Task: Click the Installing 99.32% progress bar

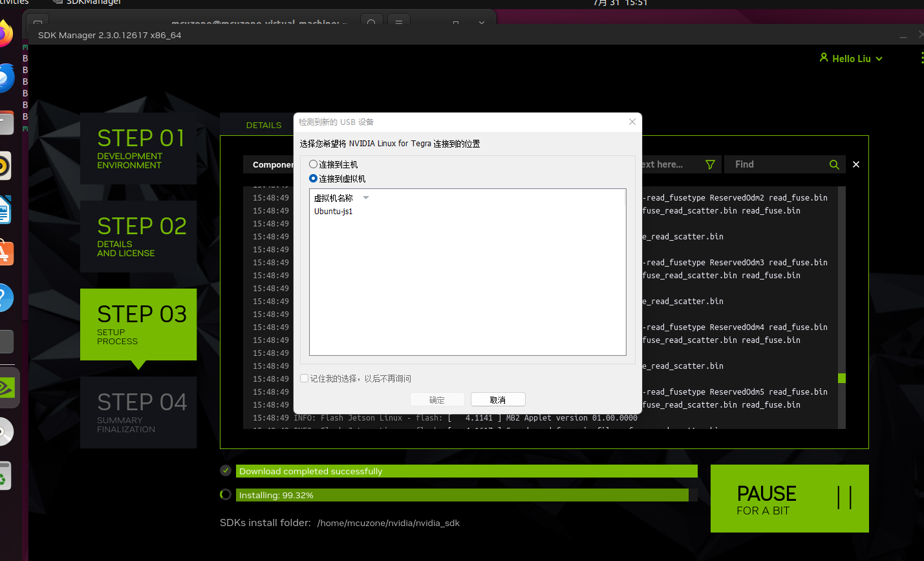Action: click(467, 495)
